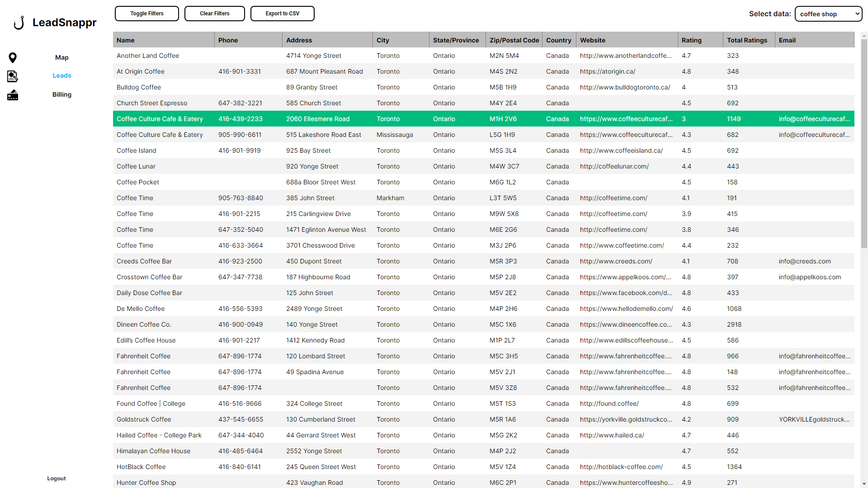Sort by the Zip/Postal Code column header
This screenshot has width=868, height=488.
pyautogui.click(x=514, y=40)
